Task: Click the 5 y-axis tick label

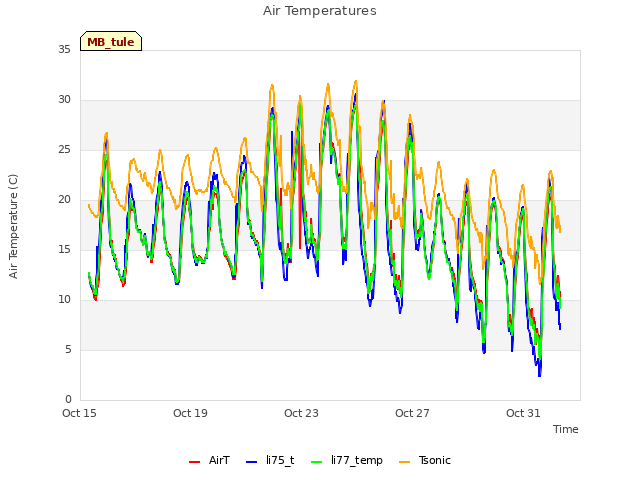Action: click(x=68, y=350)
